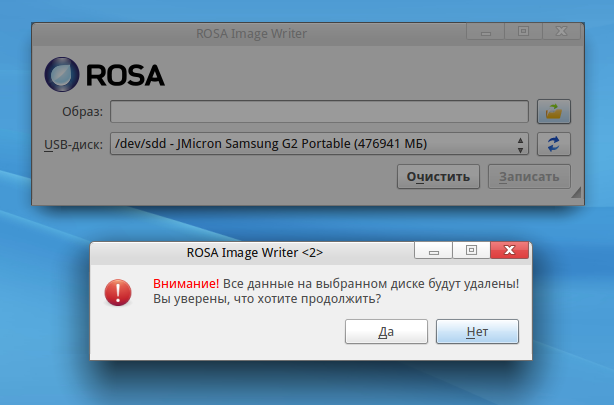Viewport: 614px width, 405px height.
Task: Click the 'Образ:' label
Action: (83, 112)
